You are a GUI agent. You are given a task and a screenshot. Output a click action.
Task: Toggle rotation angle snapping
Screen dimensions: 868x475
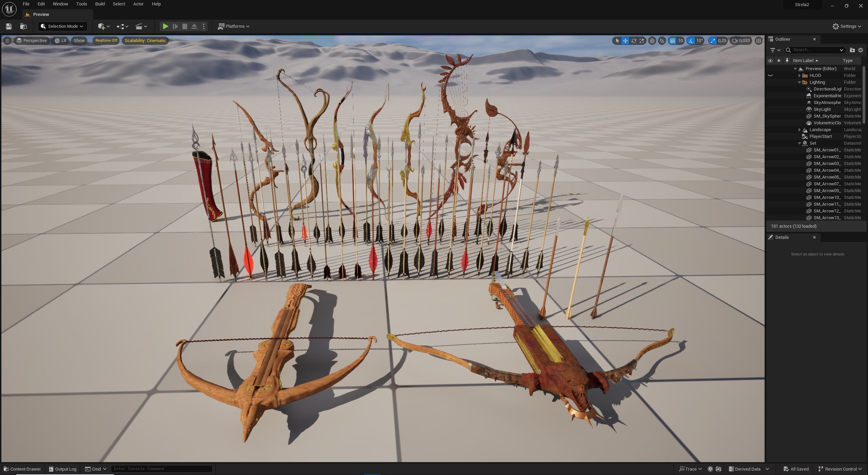click(x=691, y=41)
